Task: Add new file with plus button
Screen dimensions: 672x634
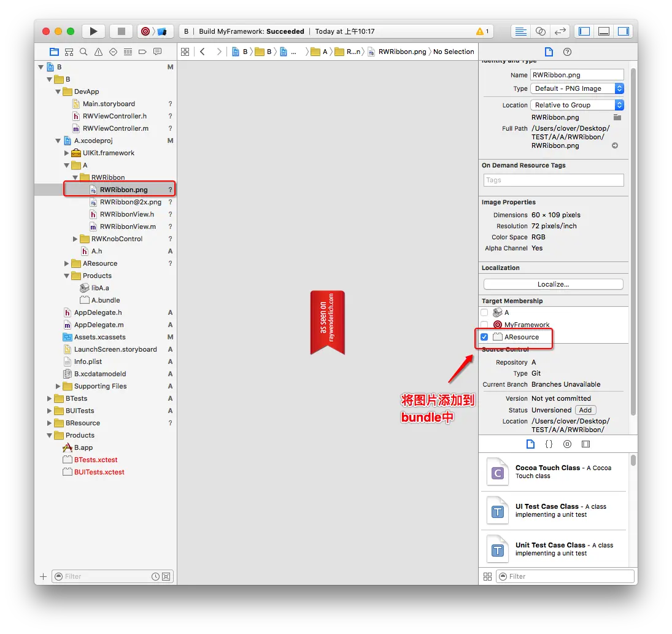Action: (44, 576)
